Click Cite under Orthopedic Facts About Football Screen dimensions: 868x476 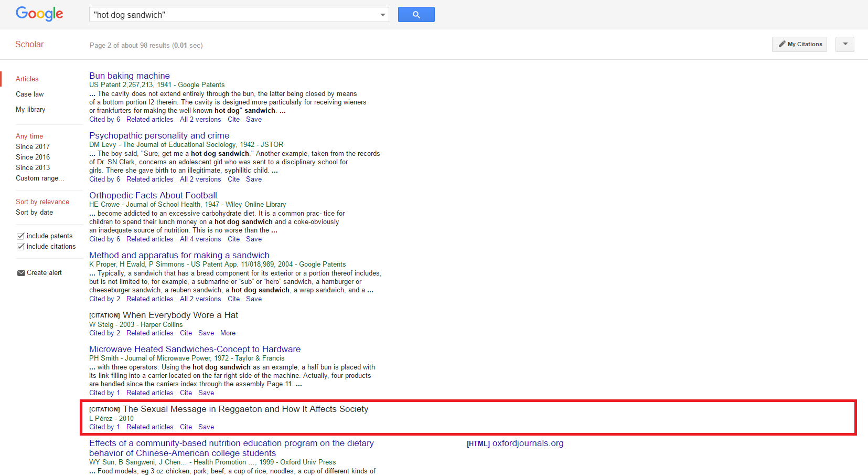[x=233, y=239]
